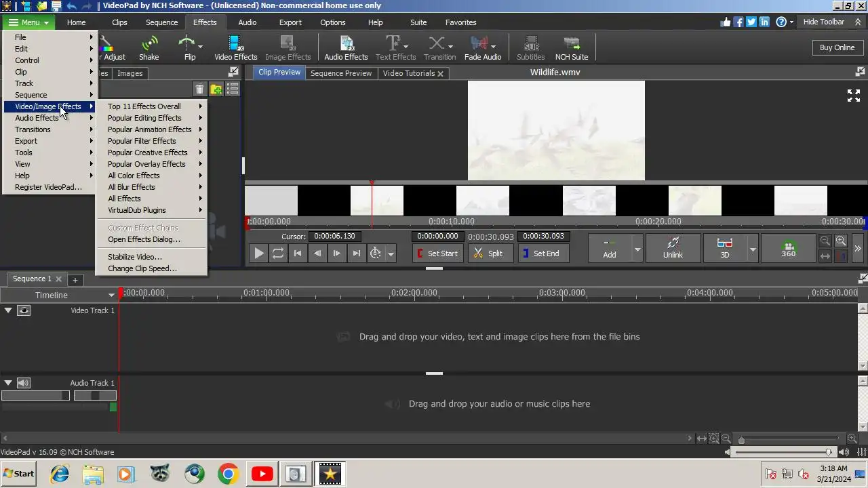Like VideoPad with the thumbs-up icon

[726, 22]
